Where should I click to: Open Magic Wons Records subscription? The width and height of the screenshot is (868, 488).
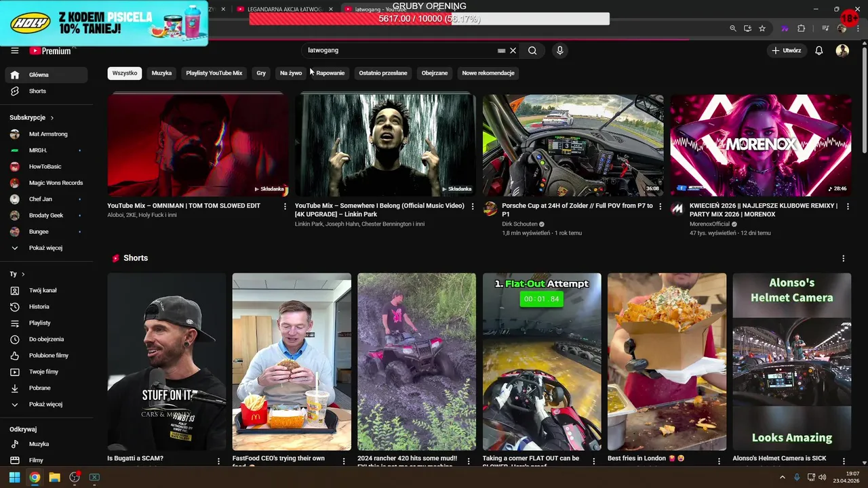tap(46, 183)
